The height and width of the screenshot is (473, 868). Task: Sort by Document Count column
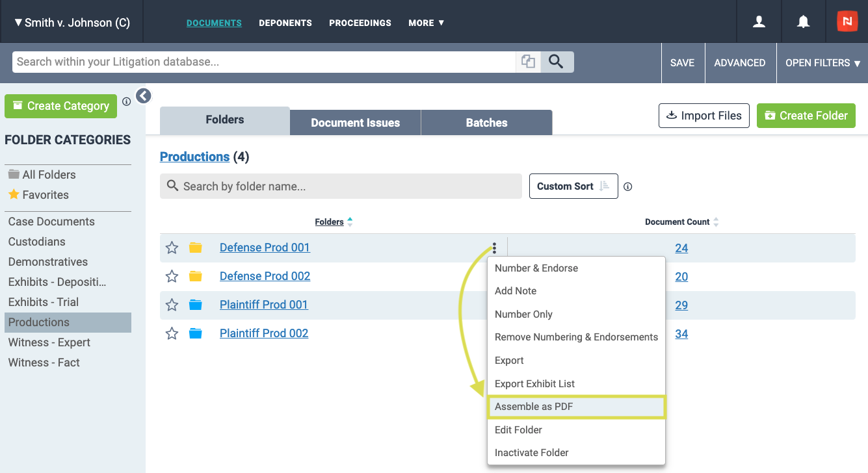click(x=681, y=222)
